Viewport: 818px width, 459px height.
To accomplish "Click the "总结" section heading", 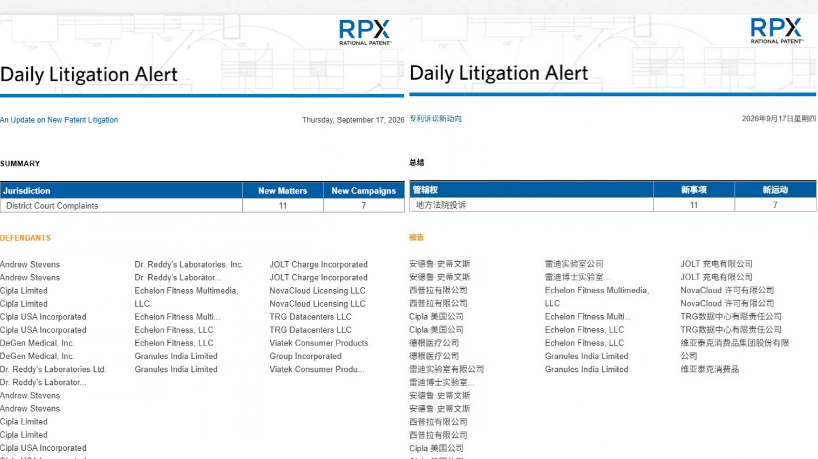I will pos(417,162).
